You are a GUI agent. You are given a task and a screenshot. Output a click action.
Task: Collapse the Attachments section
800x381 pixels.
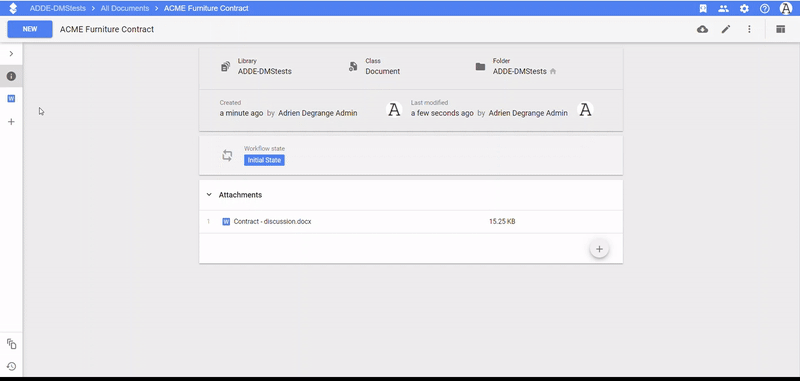[x=209, y=195]
